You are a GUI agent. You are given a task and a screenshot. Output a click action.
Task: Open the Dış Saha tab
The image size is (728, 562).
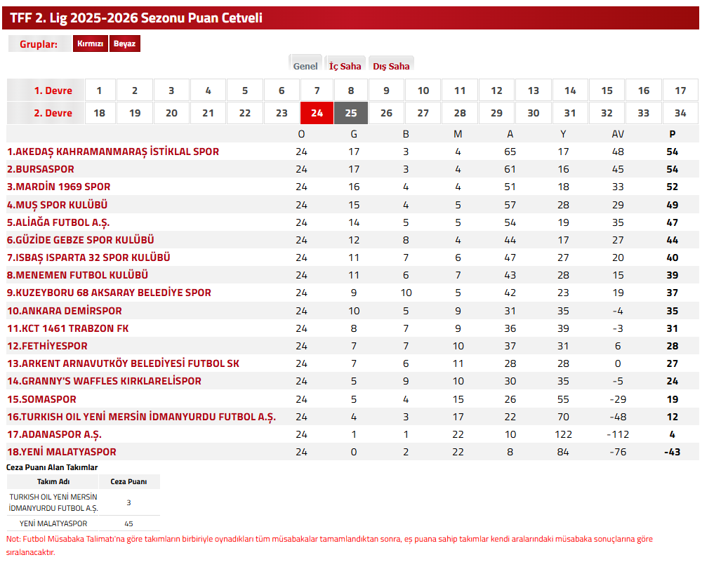coord(391,66)
